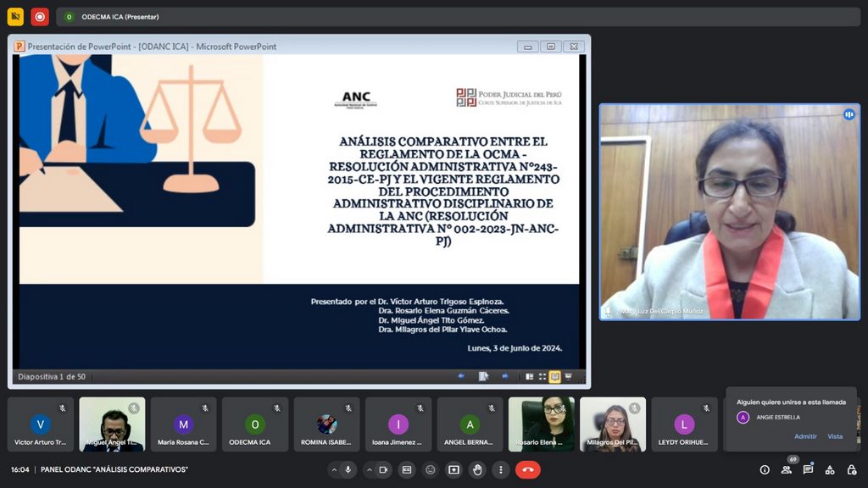Viewport: 868px width, 488px height.
Task: Select ODECMA ICA participant tile
Action: click(x=254, y=424)
